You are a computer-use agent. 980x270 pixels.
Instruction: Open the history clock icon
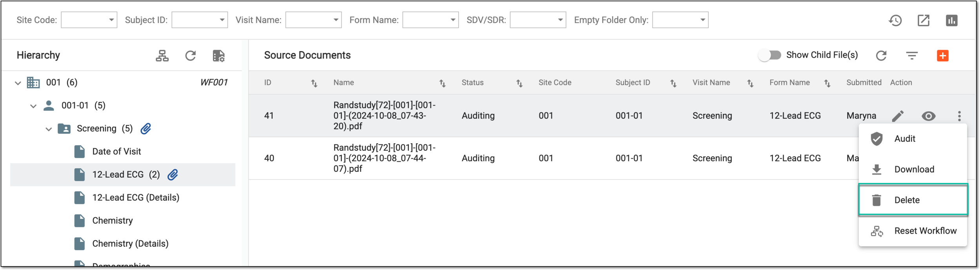click(895, 20)
